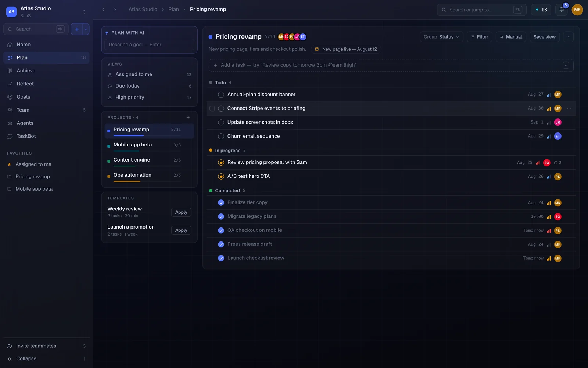Viewport: 588px width, 368px height.
Task: Collapse the Completed group
Action: (x=227, y=191)
